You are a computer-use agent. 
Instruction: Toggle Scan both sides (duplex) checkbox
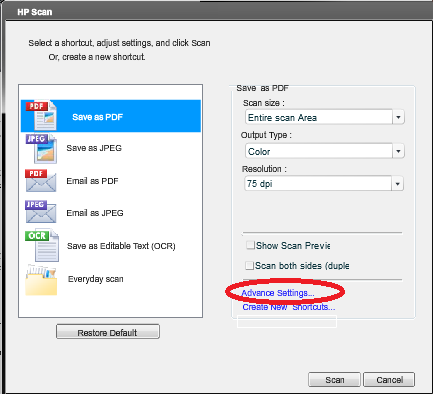pos(249,266)
